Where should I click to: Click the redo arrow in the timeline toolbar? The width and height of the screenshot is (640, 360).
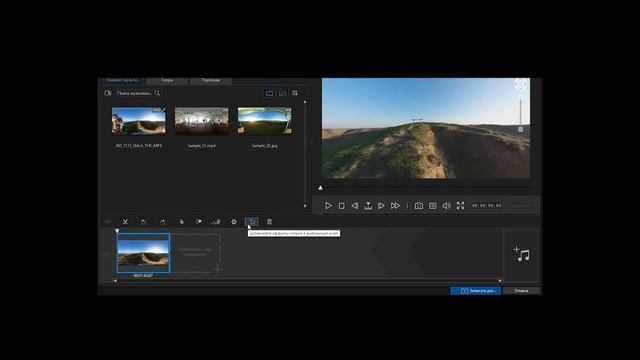162,222
